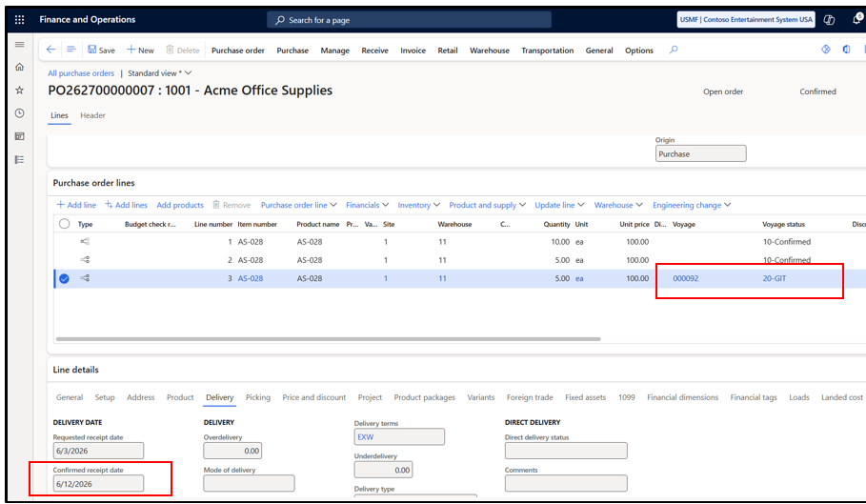Go back using the back arrow
The height and width of the screenshot is (504, 866).
[x=50, y=50]
